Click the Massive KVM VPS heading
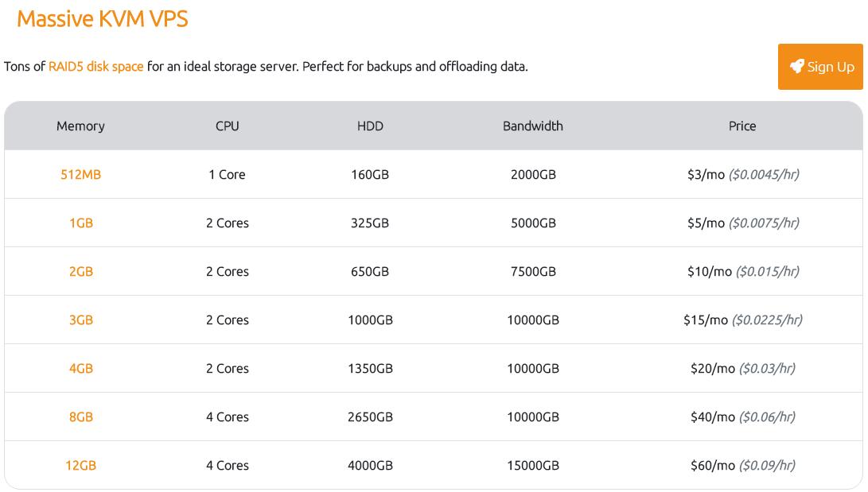The width and height of the screenshot is (868, 492). [103, 19]
